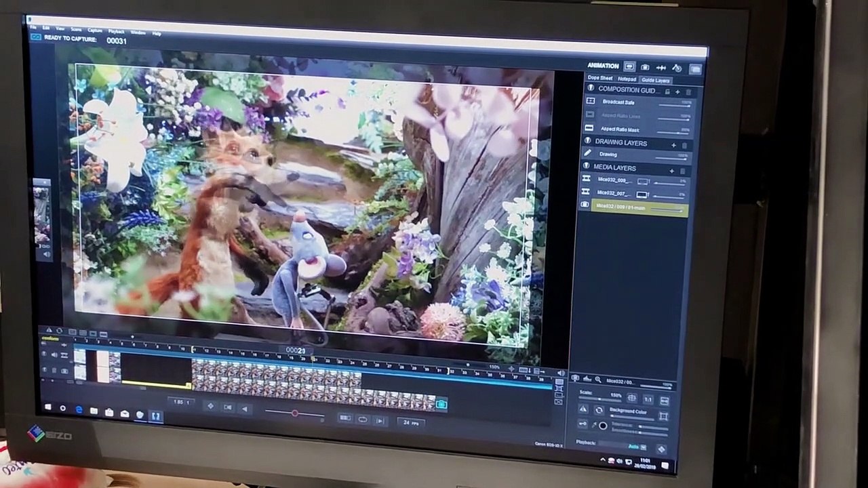Switch to Notepad tab
This screenshot has height=488, width=868.
point(627,79)
